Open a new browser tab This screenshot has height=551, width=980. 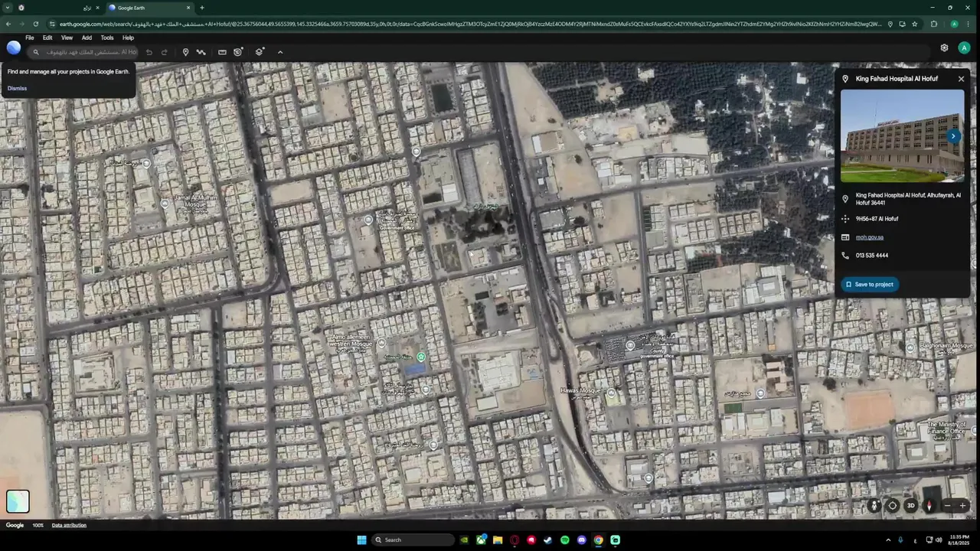pos(202,8)
